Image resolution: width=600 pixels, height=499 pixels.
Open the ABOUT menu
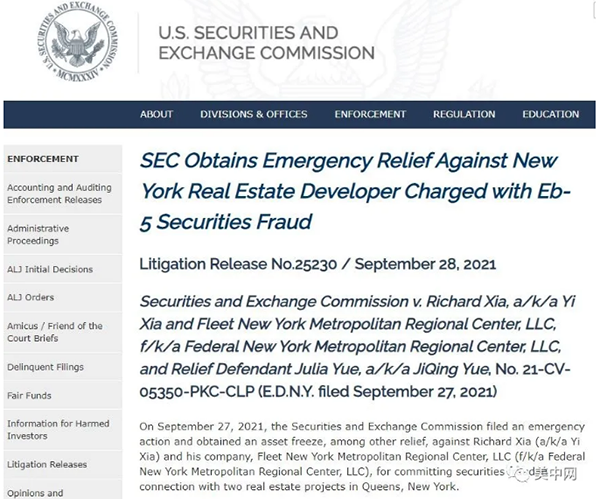click(x=156, y=114)
